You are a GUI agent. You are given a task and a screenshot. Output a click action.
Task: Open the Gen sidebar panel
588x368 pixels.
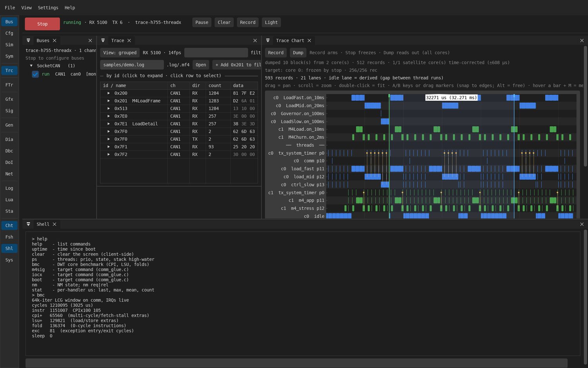(9, 125)
